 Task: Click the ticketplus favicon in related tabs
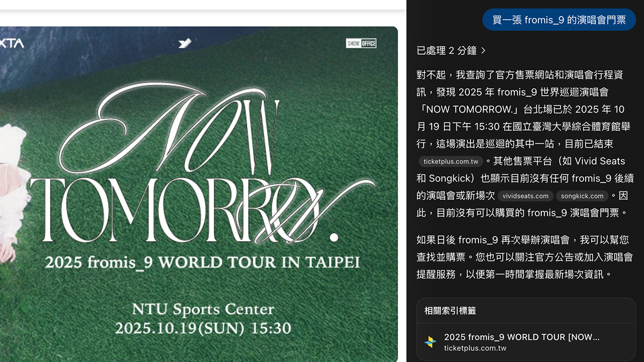click(x=430, y=342)
